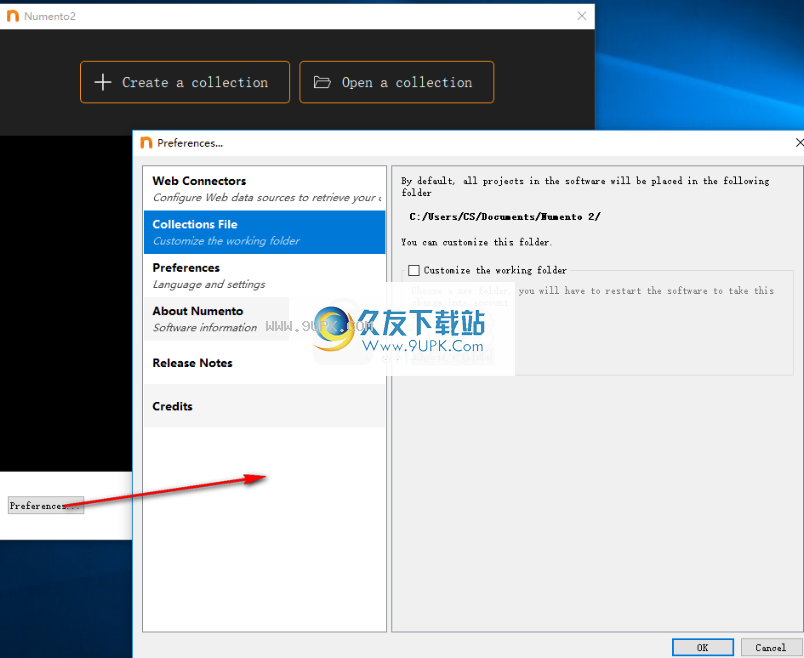804x658 pixels.
Task: Click the folder icon on Open a collection
Action: pyautogui.click(x=322, y=82)
